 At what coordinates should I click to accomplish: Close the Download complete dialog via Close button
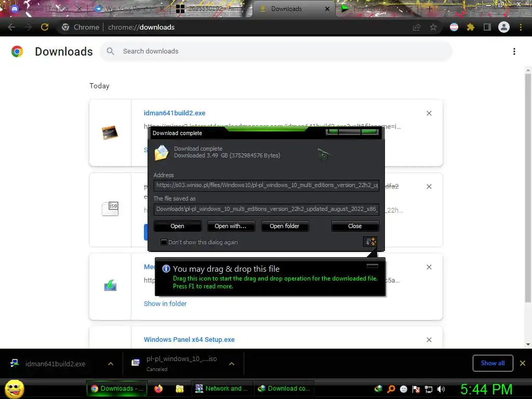coord(355,226)
